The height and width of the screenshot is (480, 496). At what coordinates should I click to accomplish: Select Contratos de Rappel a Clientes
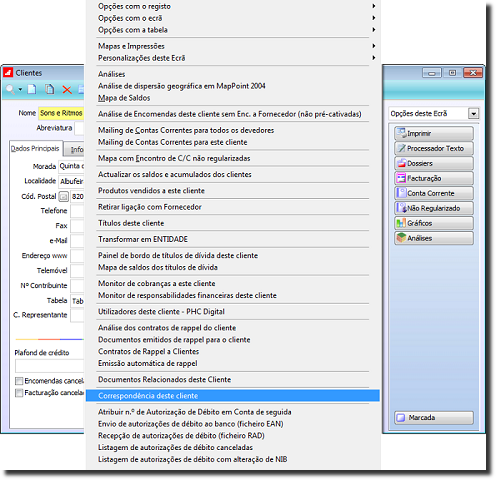point(233,352)
